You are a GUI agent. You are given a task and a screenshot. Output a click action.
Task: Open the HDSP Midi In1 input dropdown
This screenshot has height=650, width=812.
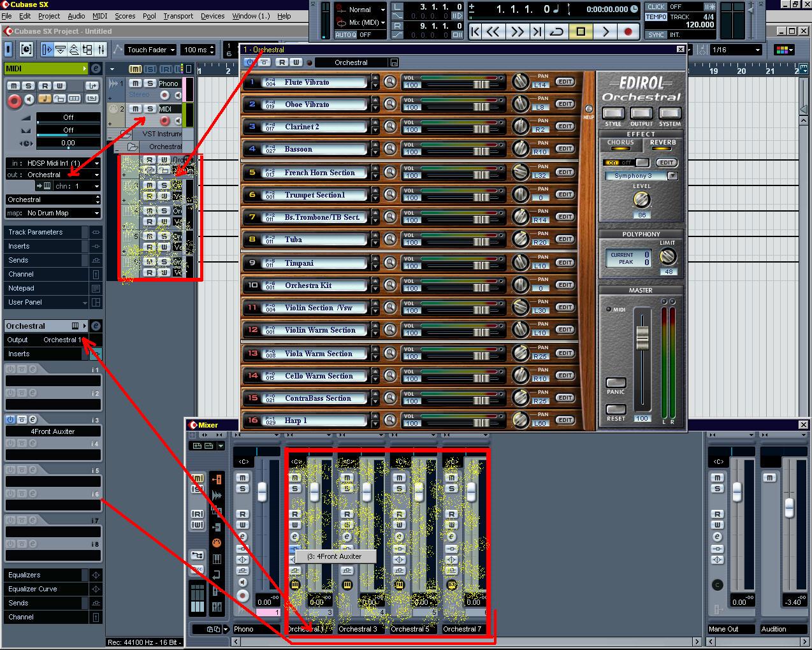pyautogui.click(x=54, y=163)
